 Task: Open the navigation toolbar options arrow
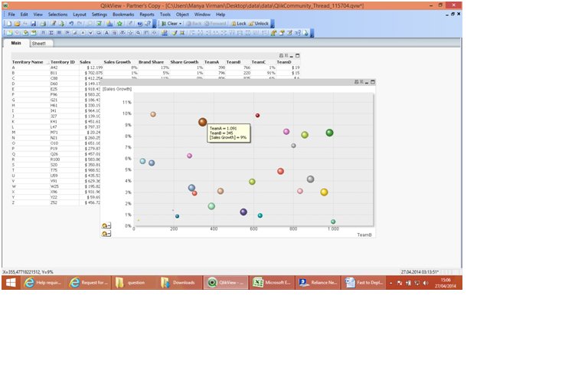(x=273, y=24)
